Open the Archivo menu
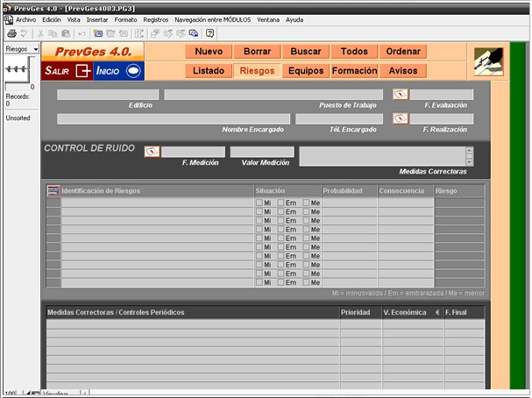The height and width of the screenshot is (398, 532). [25, 19]
